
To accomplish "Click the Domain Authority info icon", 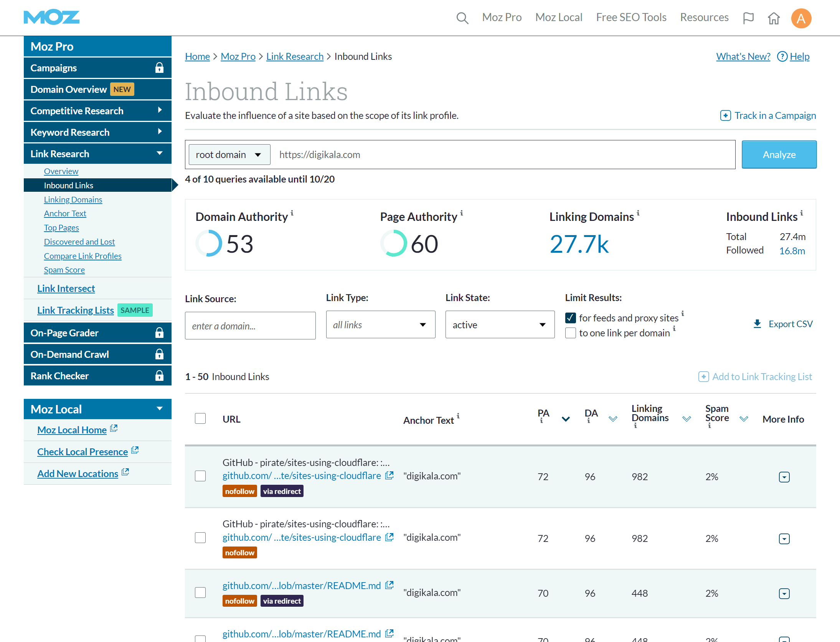I will coord(292,213).
